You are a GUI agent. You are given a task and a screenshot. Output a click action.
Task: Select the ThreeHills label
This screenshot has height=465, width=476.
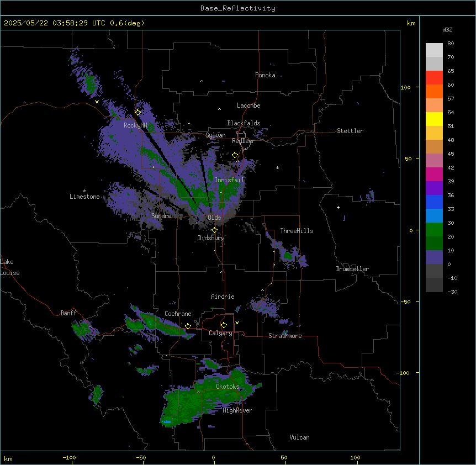coord(297,231)
